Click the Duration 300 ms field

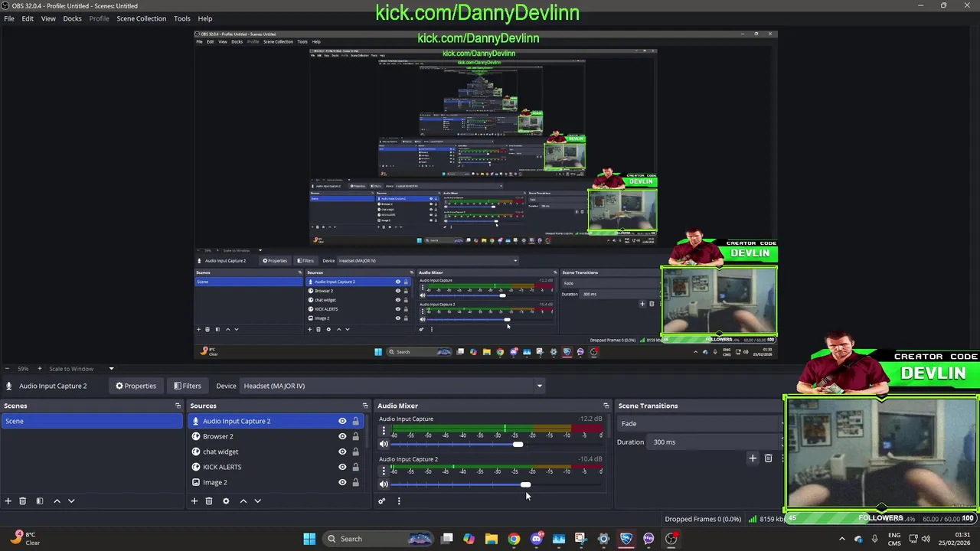712,442
